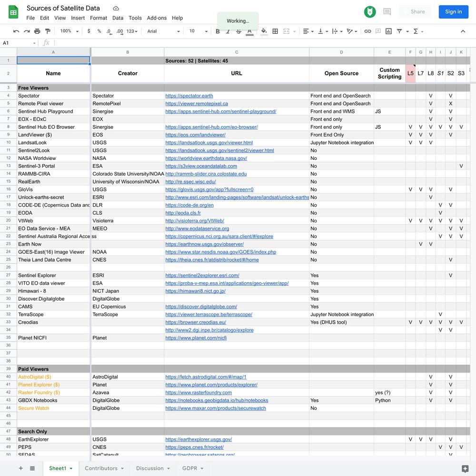Toggle italic formatting
This screenshot has height=476, width=476.
(228, 31)
